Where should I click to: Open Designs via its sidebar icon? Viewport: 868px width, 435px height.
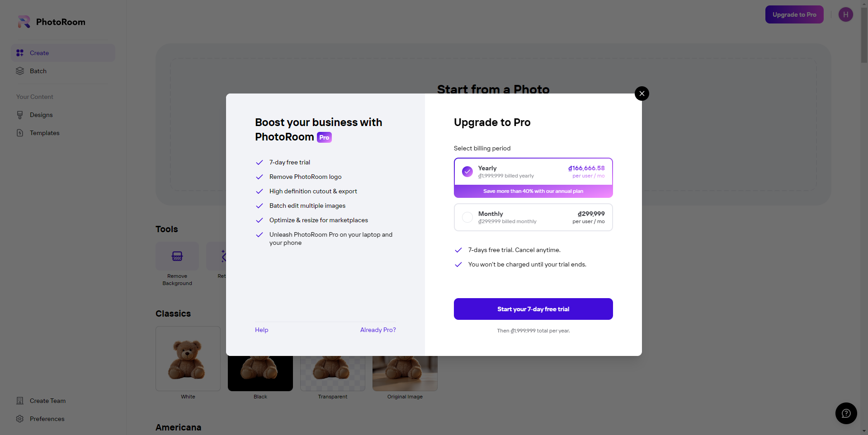[20, 115]
